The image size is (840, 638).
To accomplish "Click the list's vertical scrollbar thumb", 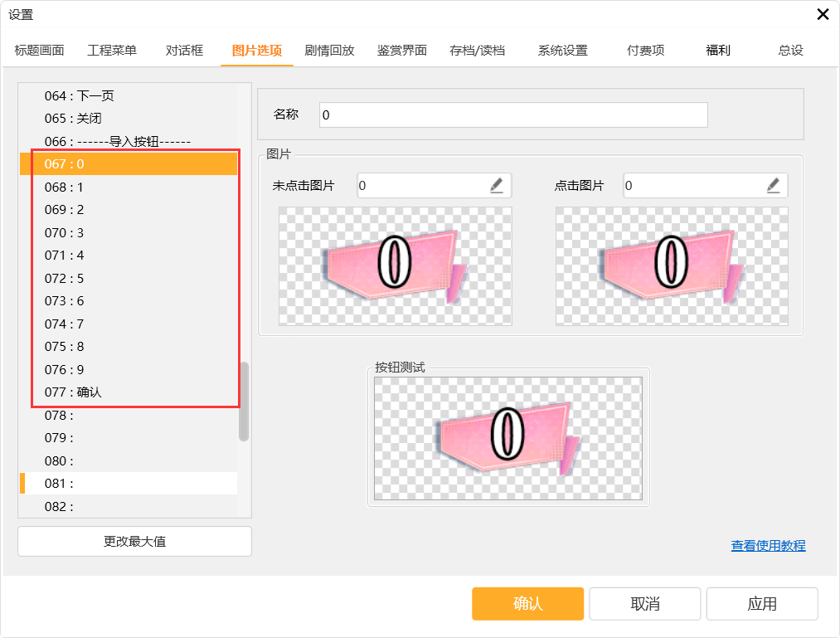I will 244,402.
